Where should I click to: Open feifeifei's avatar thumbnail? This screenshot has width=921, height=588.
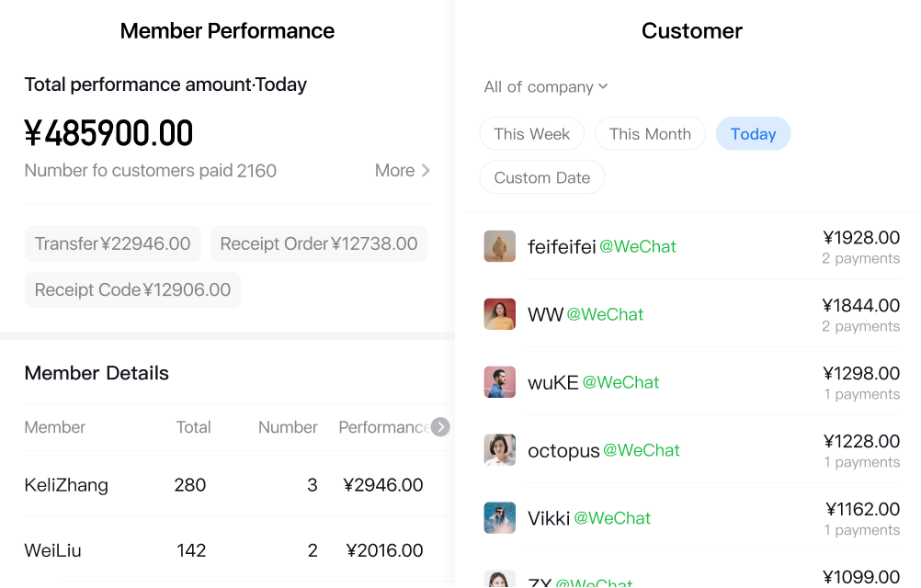500,246
